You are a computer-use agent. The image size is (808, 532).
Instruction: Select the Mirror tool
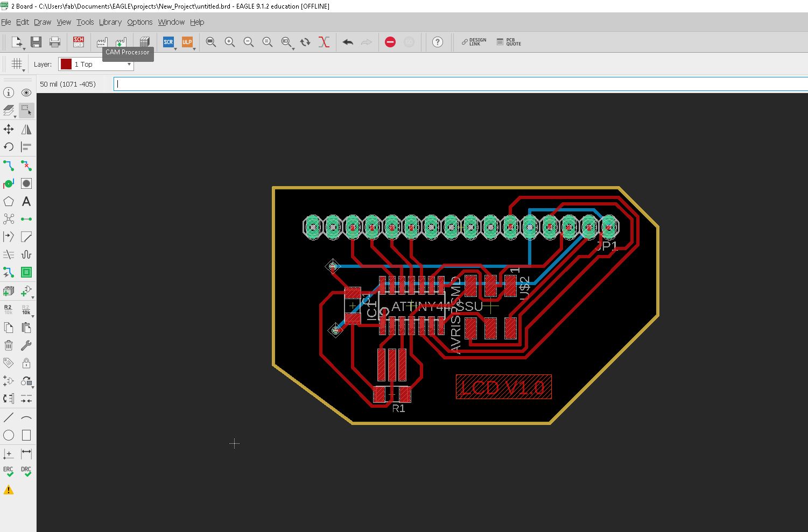tap(26, 129)
